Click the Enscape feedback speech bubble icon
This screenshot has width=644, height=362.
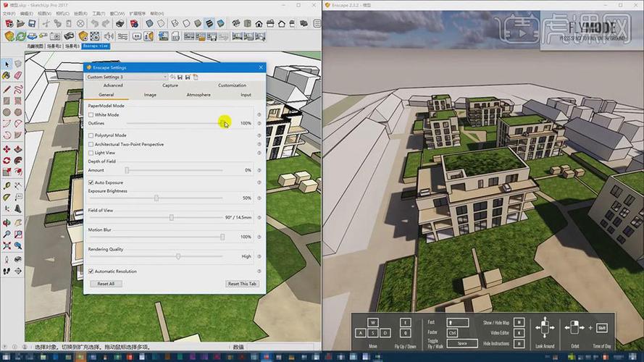tap(136, 36)
